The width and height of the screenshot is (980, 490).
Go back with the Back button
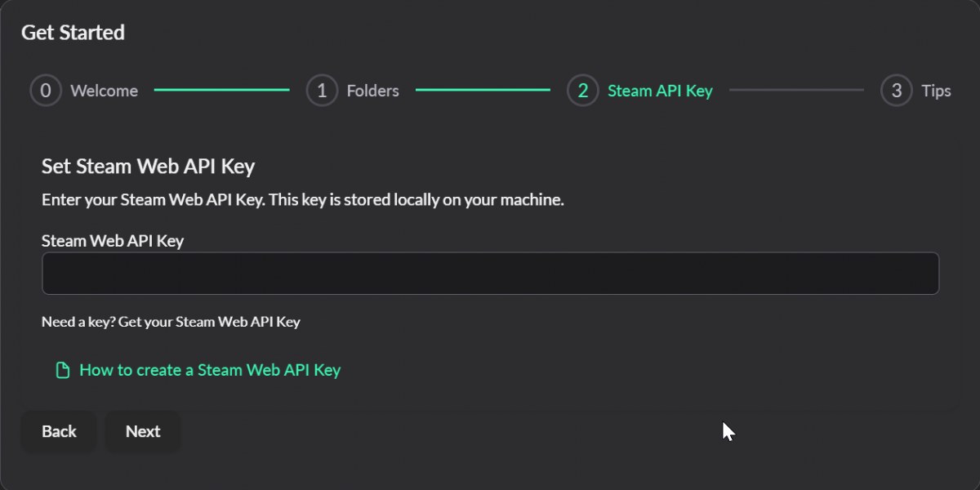point(59,431)
